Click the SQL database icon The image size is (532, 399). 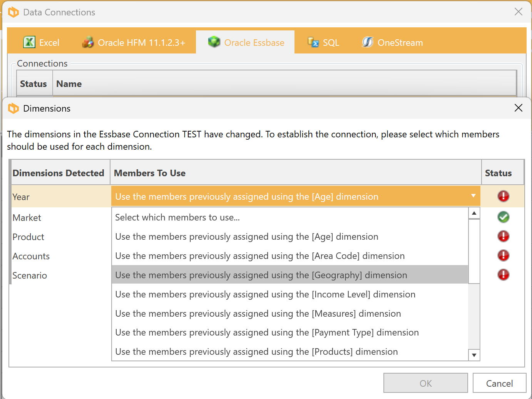(x=313, y=42)
